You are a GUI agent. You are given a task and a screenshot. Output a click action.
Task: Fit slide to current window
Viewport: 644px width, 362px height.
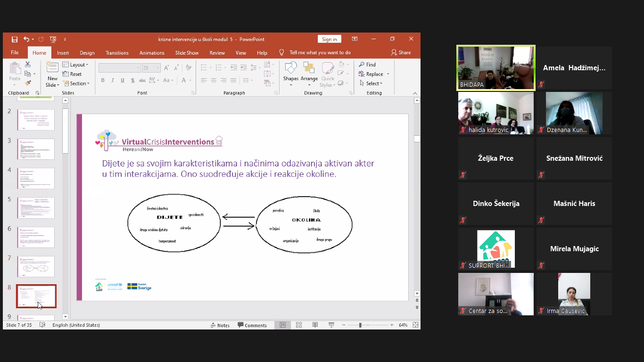coord(415,325)
